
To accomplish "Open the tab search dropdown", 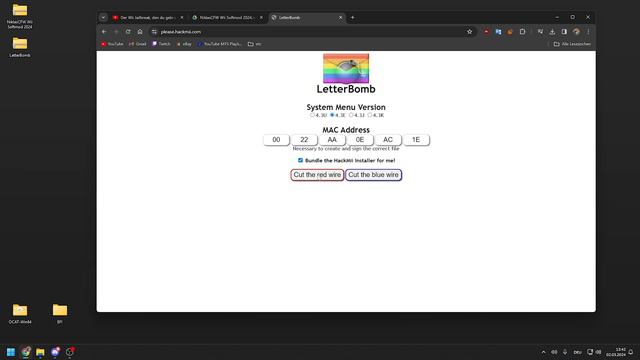I will click(103, 18).
